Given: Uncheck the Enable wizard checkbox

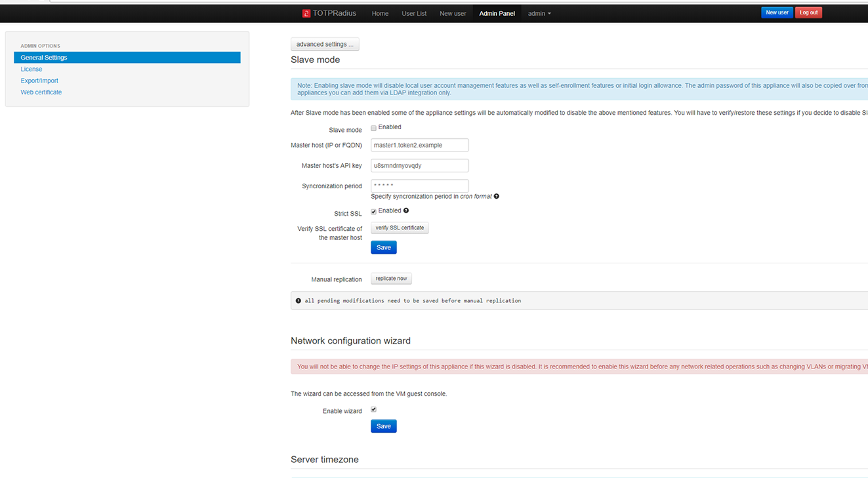Looking at the screenshot, I should pos(373,408).
